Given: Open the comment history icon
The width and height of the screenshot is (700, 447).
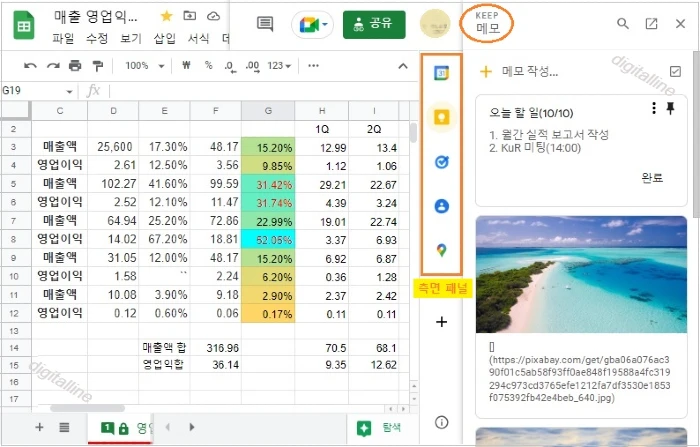Looking at the screenshot, I should coord(265,24).
